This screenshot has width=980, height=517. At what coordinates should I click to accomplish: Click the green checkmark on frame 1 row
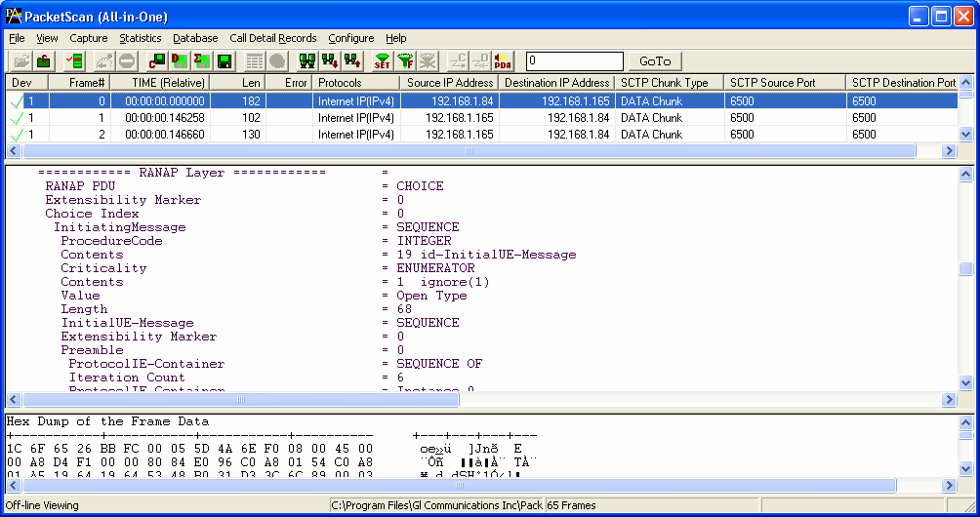[x=17, y=117]
